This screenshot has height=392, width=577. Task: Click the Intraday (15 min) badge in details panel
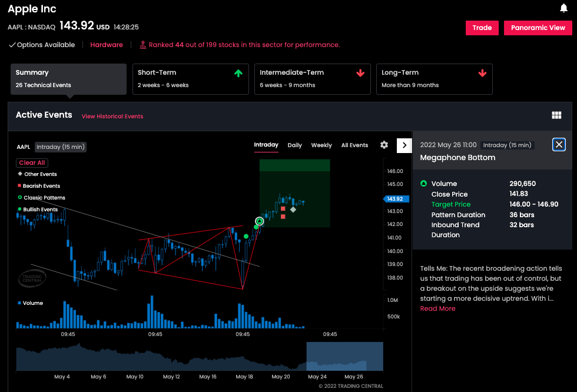(x=507, y=145)
